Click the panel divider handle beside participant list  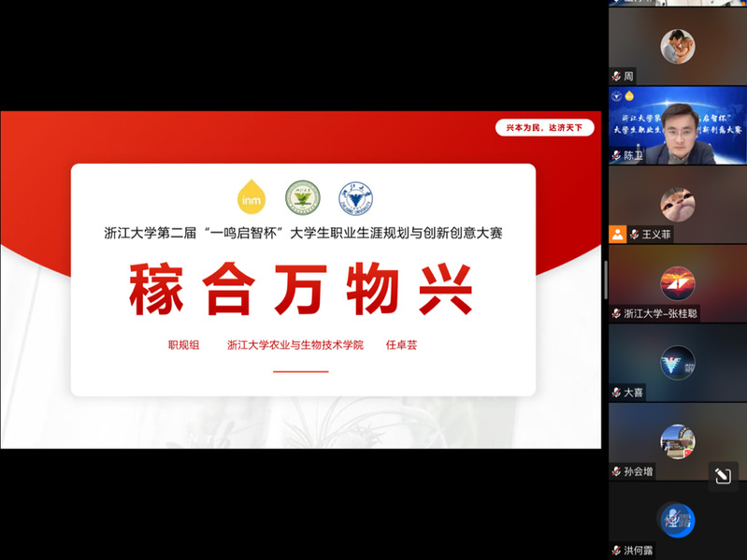[x=606, y=280]
